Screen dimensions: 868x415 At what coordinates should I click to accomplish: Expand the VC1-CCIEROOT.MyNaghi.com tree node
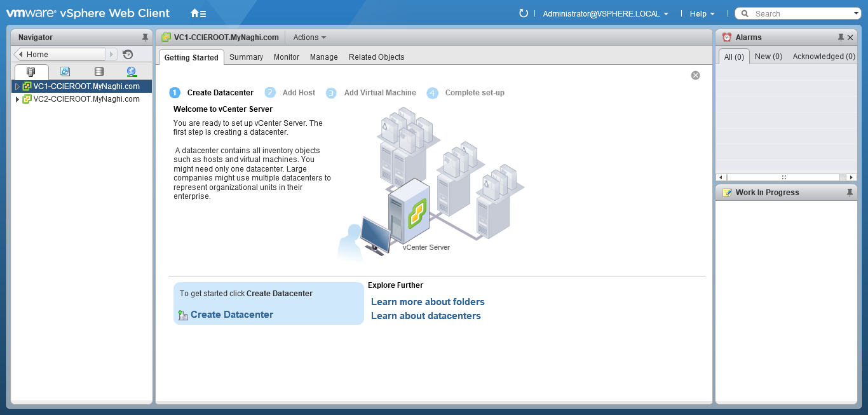pos(17,86)
